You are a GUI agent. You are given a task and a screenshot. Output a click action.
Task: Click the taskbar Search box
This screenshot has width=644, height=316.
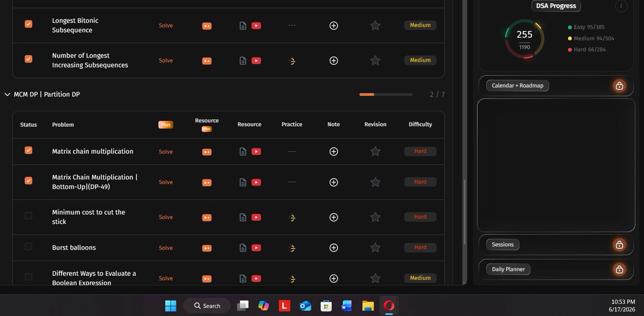(207, 306)
